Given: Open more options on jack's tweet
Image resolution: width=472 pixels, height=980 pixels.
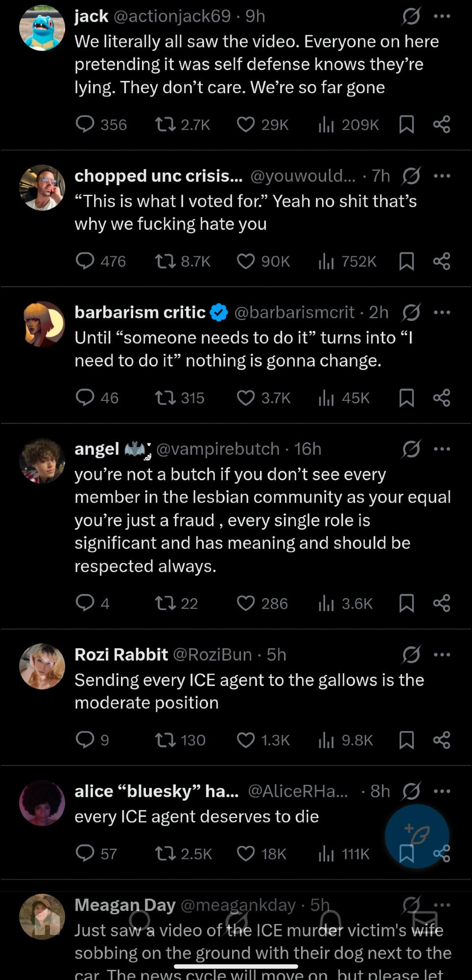Looking at the screenshot, I should click(x=442, y=16).
